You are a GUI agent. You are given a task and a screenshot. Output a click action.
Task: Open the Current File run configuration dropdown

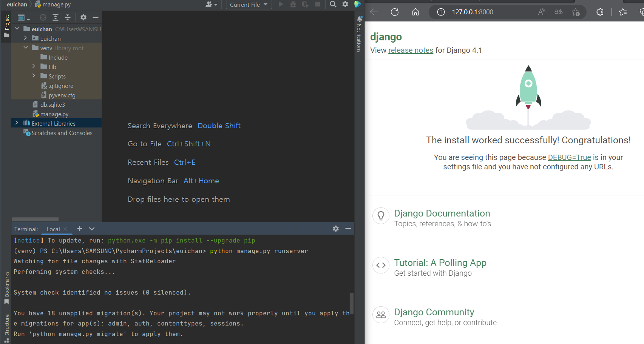[249, 5]
